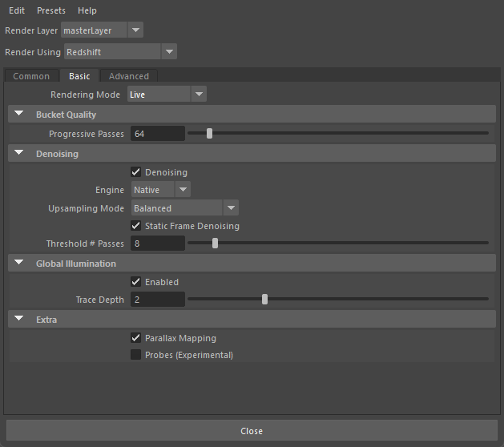504x447 pixels.
Task: Switch to the Common tab
Action: [x=31, y=76]
